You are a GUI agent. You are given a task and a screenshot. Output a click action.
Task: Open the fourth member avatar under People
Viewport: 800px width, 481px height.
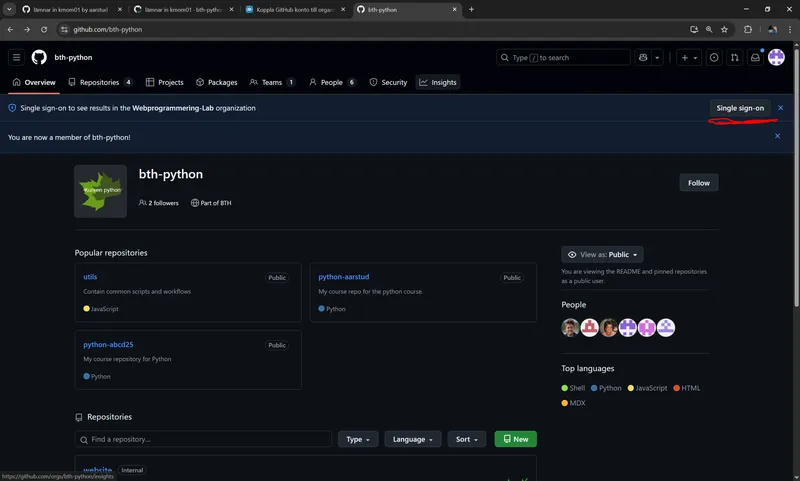coord(628,327)
